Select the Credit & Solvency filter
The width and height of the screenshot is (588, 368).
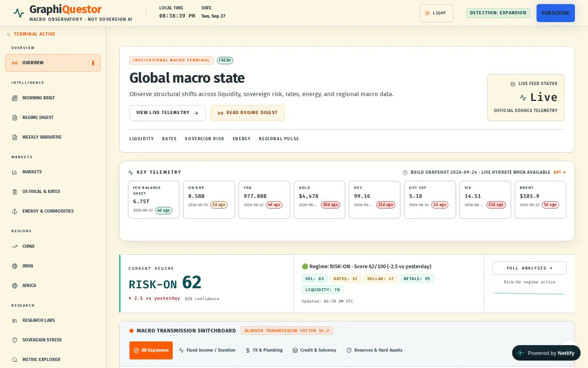click(314, 350)
